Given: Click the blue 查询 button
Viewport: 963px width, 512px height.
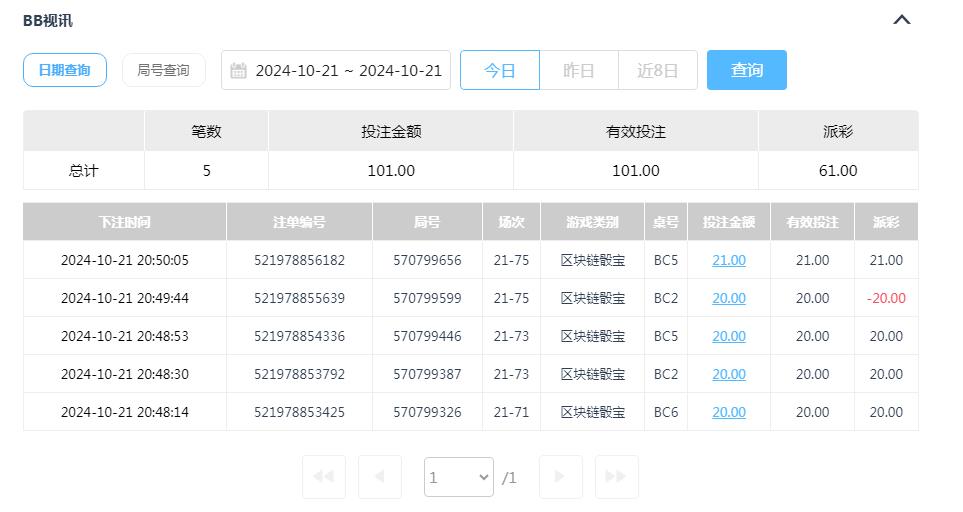Looking at the screenshot, I should tap(746, 70).
